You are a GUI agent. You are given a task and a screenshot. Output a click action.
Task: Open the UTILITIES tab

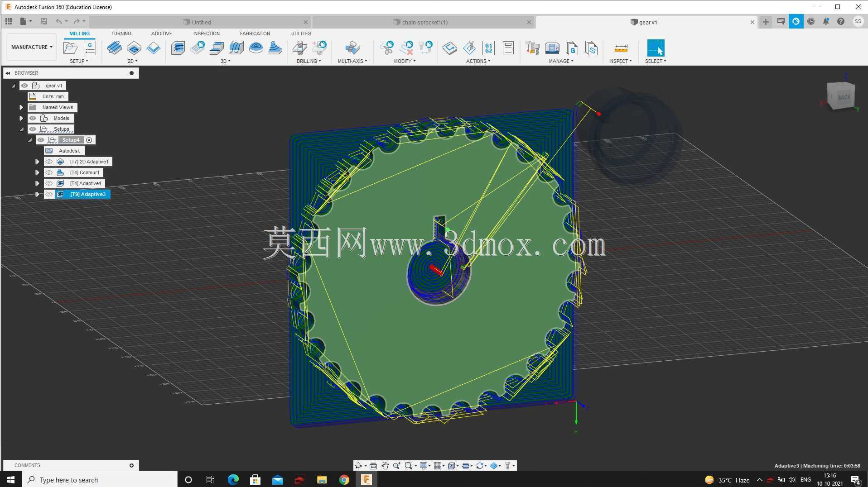(x=301, y=33)
